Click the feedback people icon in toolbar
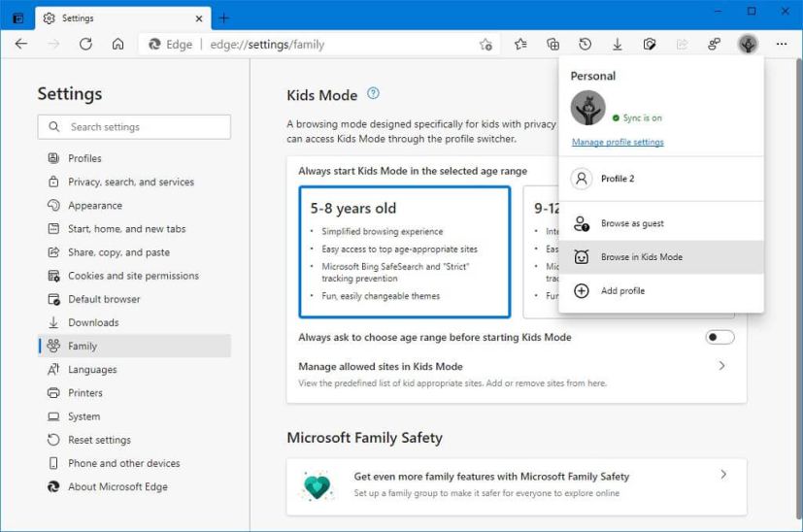 [714, 44]
